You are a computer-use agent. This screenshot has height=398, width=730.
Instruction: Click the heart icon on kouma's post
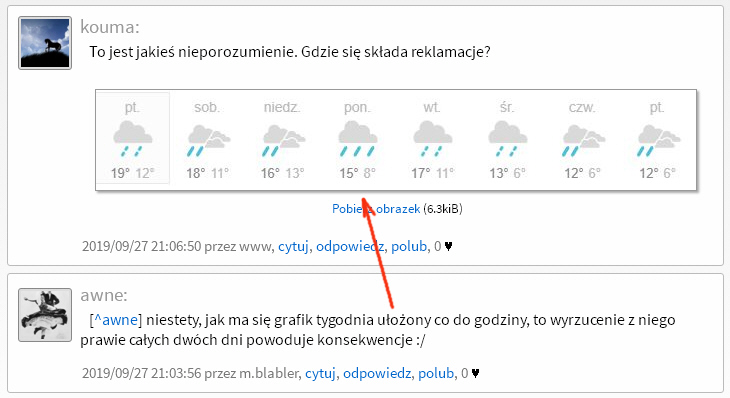click(x=448, y=246)
